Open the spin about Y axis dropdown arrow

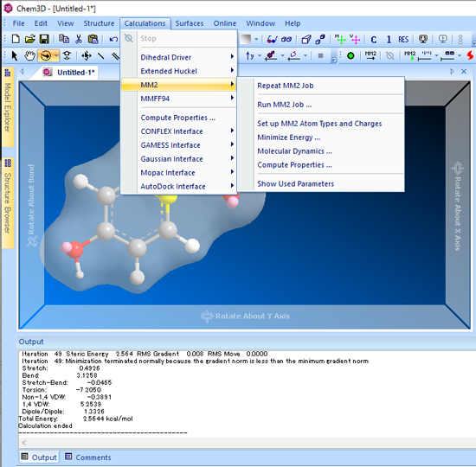[x=260, y=56]
